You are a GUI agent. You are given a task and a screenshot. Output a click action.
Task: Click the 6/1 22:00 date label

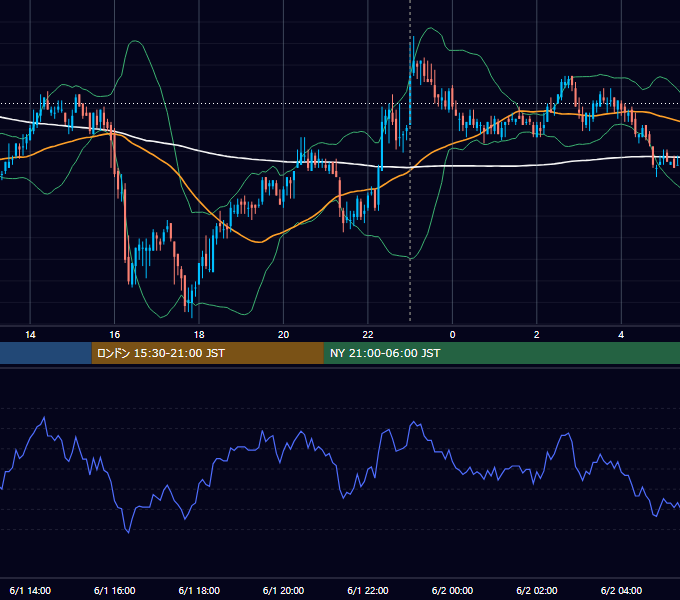click(368, 590)
